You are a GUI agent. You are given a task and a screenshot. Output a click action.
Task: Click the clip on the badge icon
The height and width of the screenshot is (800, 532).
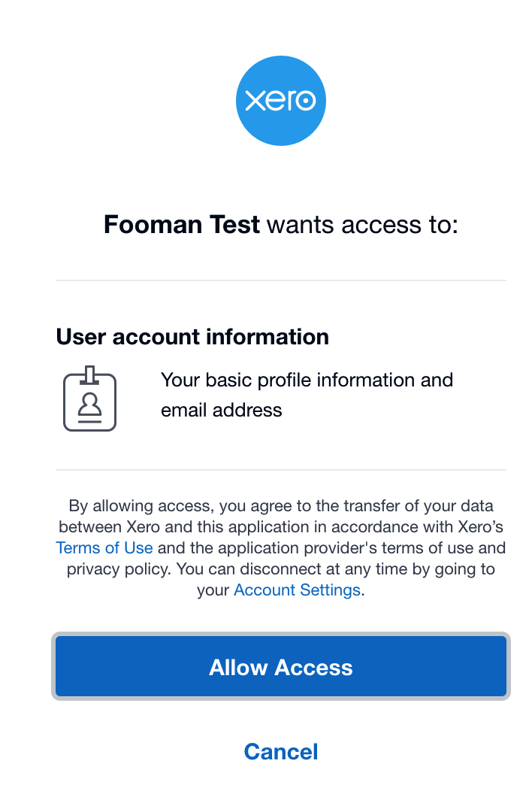click(x=90, y=372)
